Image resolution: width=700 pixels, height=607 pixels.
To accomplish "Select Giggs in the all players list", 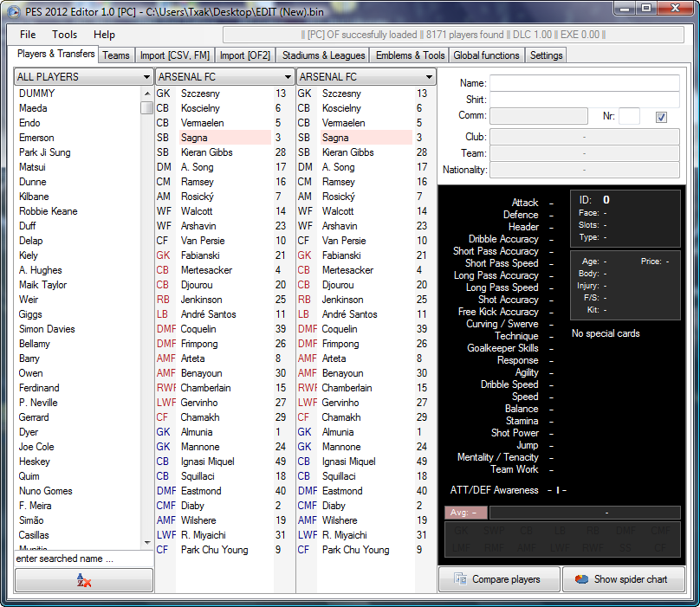I will pos(30,314).
